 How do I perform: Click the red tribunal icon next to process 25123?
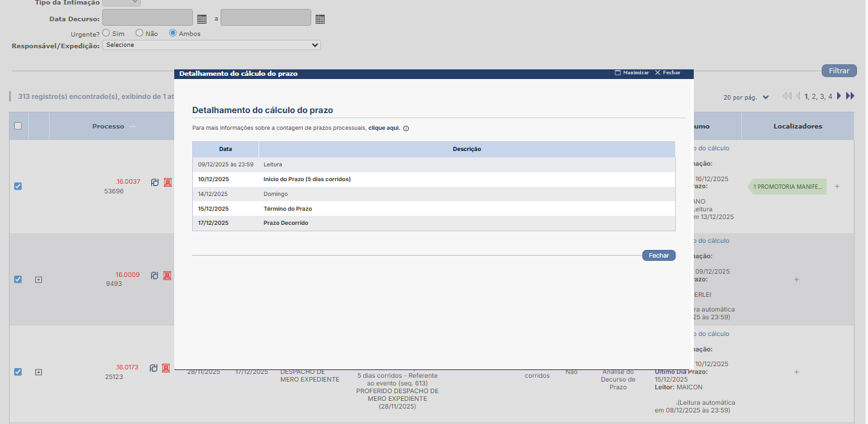pos(167,368)
